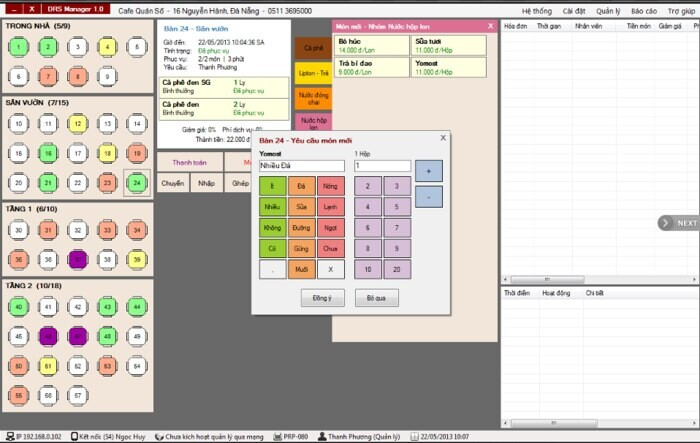This screenshot has height=443, width=700.
Task: Decrease quantity with the minus button
Action: [x=427, y=197]
